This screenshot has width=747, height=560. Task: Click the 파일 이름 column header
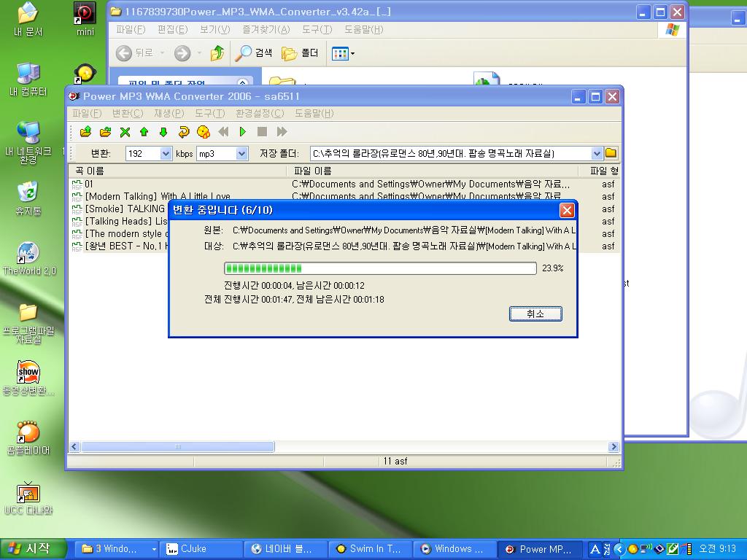tap(432, 171)
